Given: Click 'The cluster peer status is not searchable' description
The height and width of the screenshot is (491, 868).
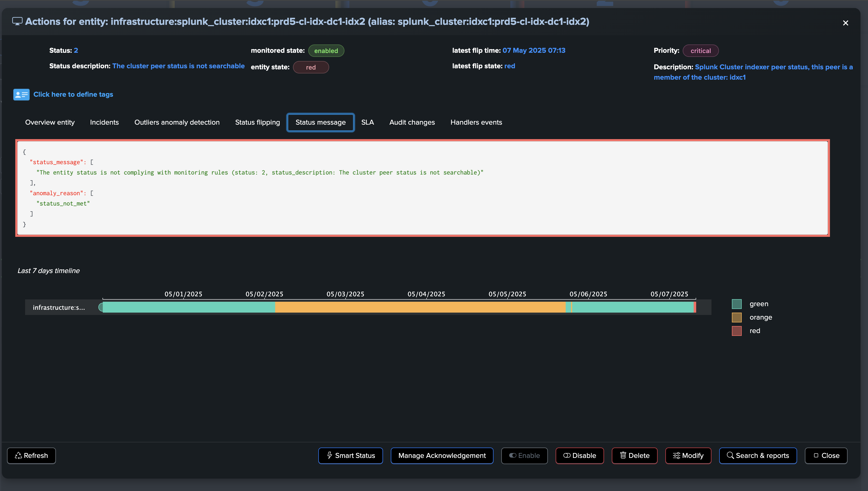Looking at the screenshot, I should click(179, 66).
